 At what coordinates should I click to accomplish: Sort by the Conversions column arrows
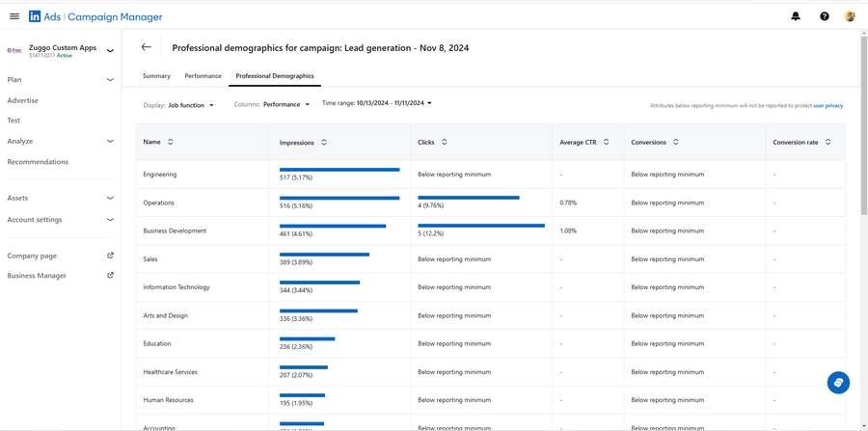pyautogui.click(x=675, y=142)
